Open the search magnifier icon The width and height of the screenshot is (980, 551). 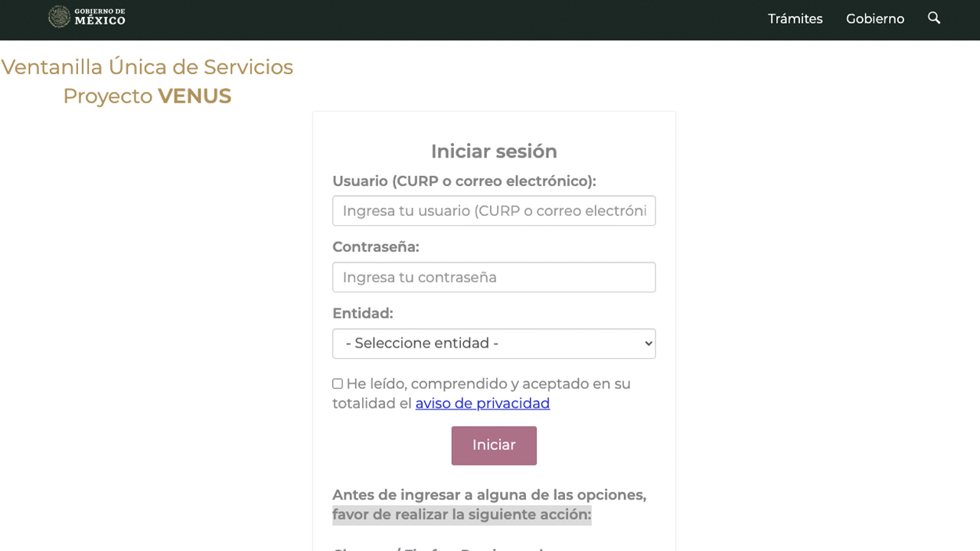click(x=934, y=18)
